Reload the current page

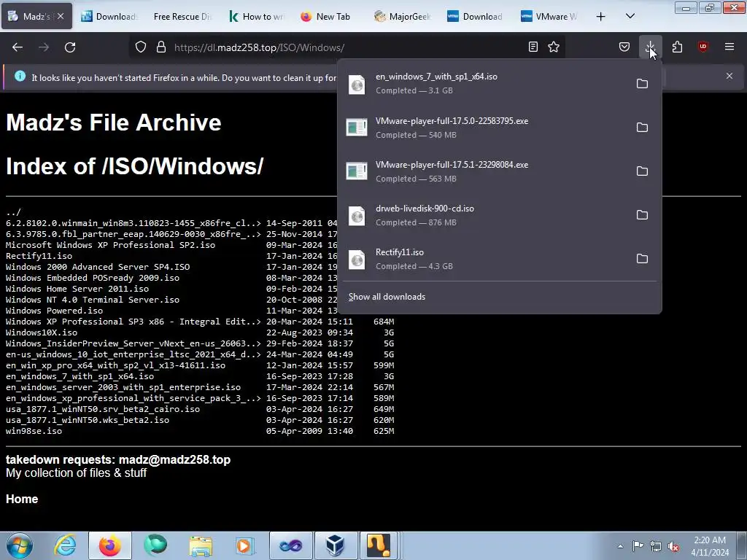70,47
